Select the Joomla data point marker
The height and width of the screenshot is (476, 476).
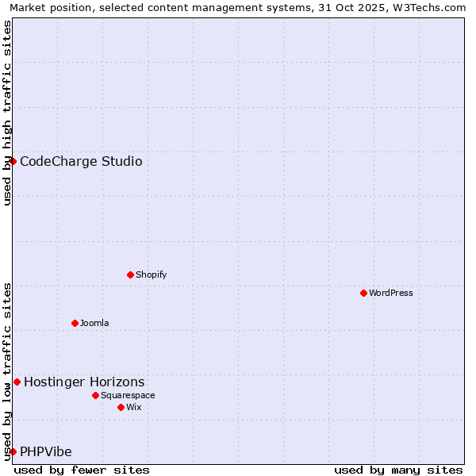pos(75,323)
